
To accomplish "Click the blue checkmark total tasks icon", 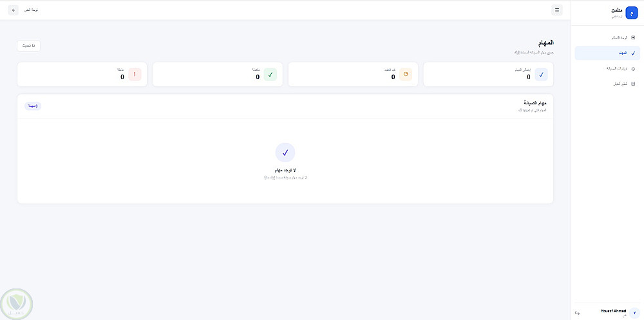I will click(x=541, y=74).
